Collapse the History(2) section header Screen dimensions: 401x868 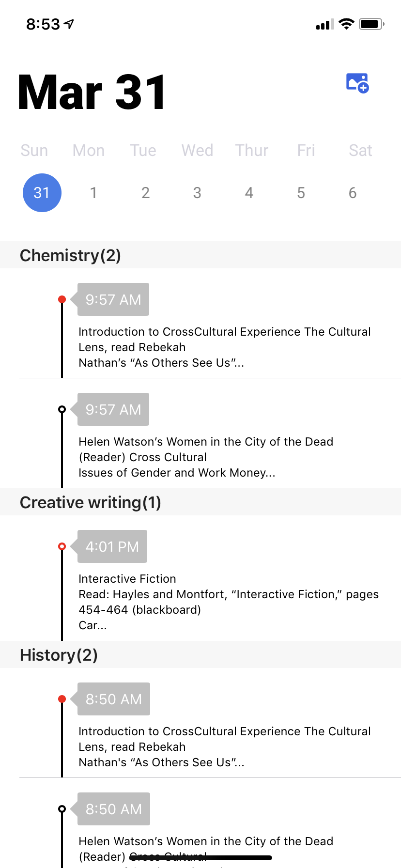pos(200,654)
